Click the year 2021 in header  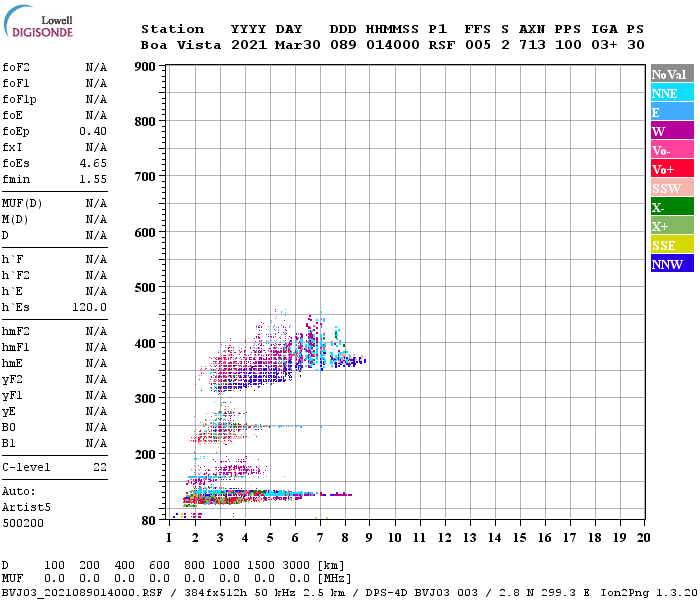tap(249, 45)
